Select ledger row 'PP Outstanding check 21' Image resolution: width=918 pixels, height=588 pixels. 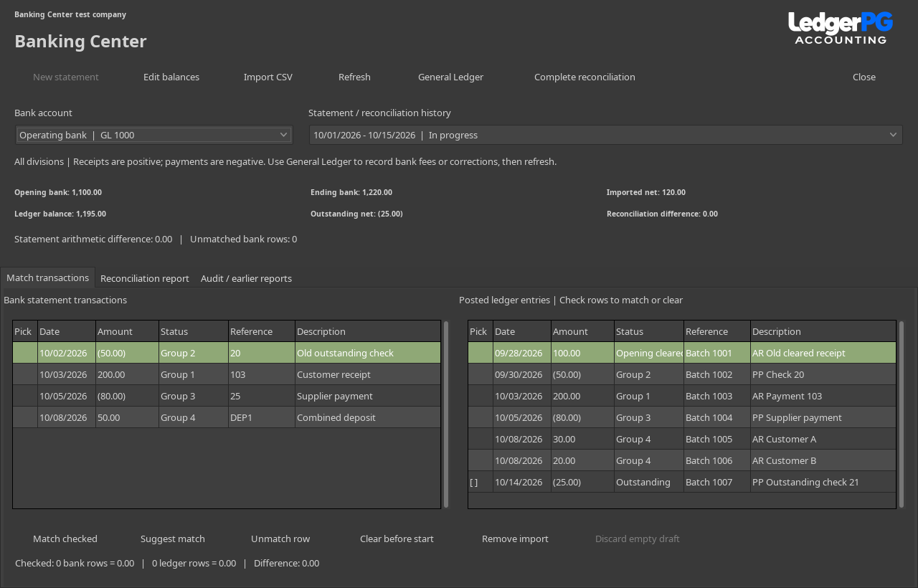coord(682,482)
